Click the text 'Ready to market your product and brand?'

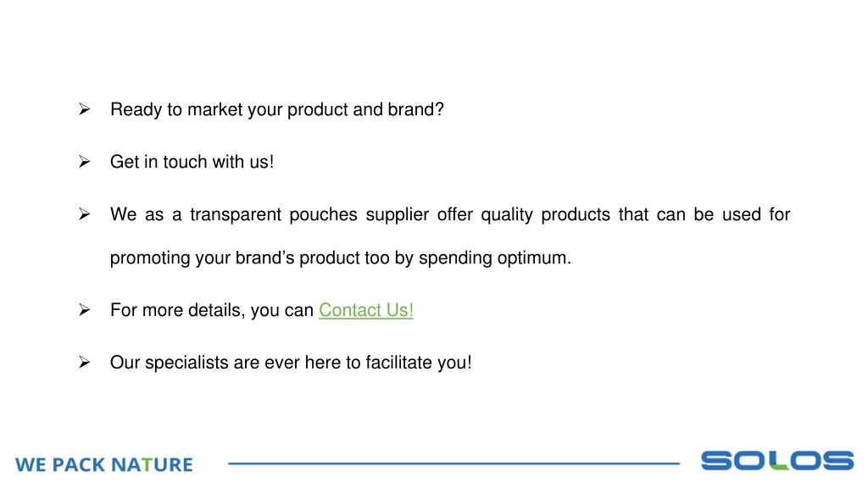point(277,109)
